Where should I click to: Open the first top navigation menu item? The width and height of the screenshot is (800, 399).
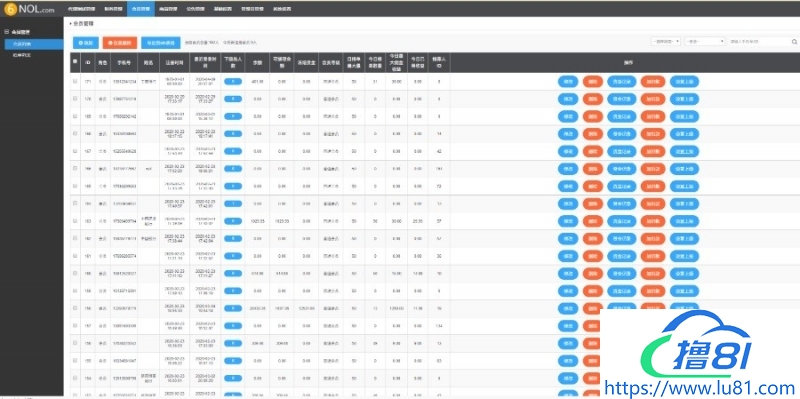(x=82, y=9)
